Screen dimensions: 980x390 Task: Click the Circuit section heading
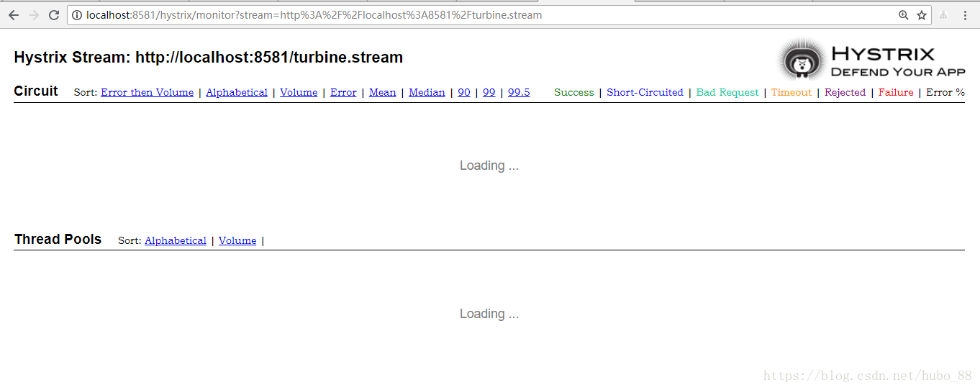[x=36, y=91]
